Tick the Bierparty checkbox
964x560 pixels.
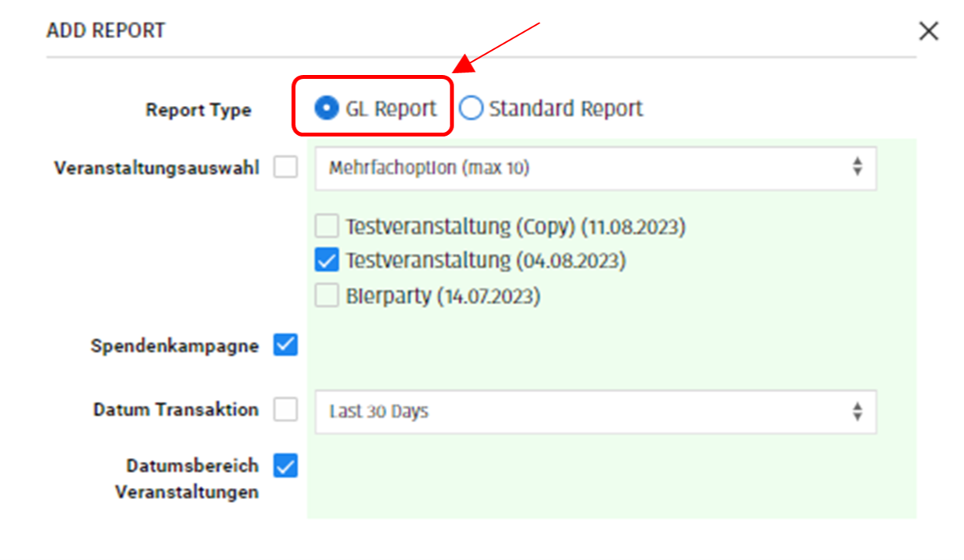tap(326, 296)
